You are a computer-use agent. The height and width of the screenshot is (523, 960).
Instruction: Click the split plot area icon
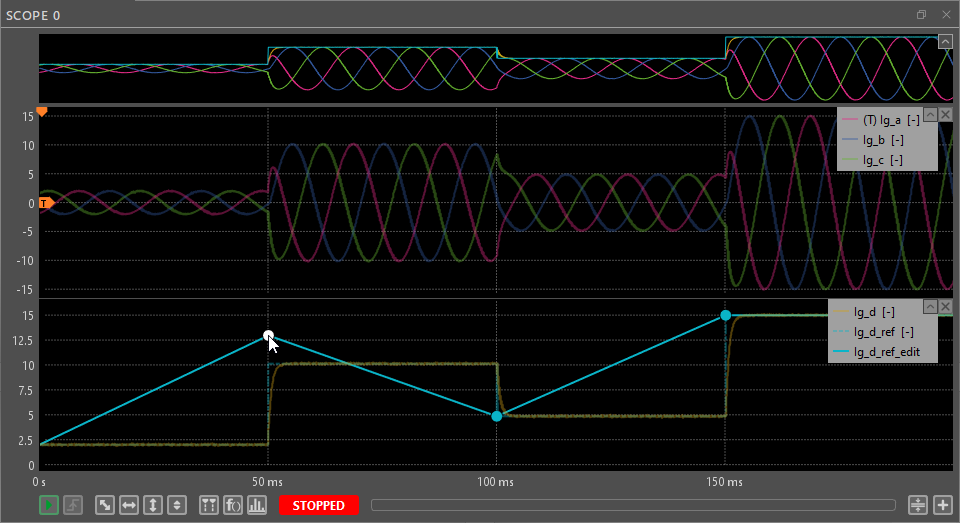click(x=918, y=505)
